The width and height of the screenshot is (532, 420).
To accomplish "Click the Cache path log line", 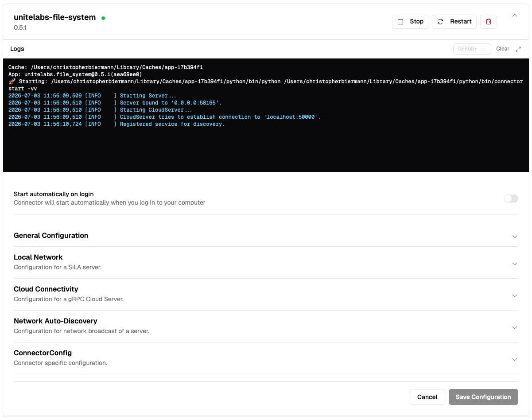I will (105, 67).
